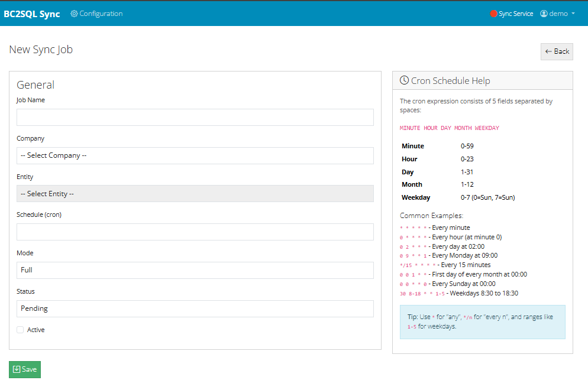Expand the demo user menu
Viewport: 588px width, 390px height.
tap(556, 13)
